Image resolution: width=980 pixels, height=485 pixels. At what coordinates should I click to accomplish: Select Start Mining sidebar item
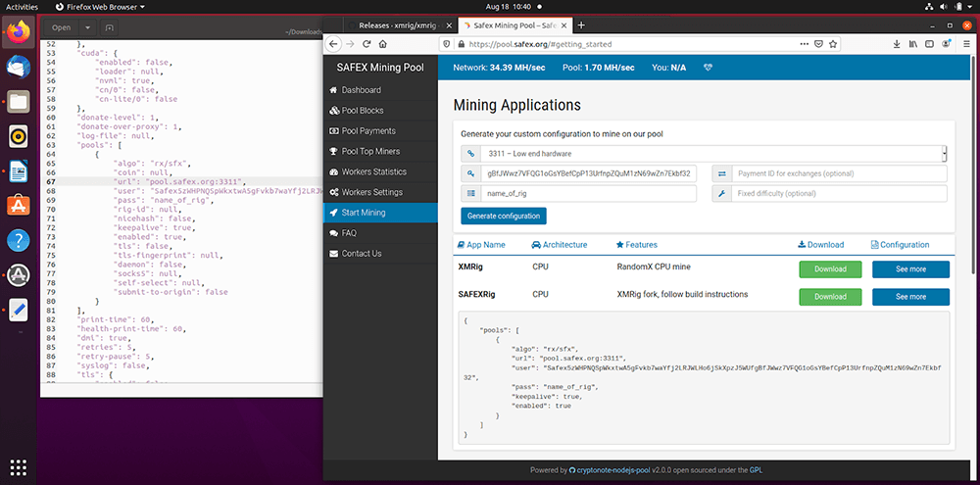click(x=380, y=213)
